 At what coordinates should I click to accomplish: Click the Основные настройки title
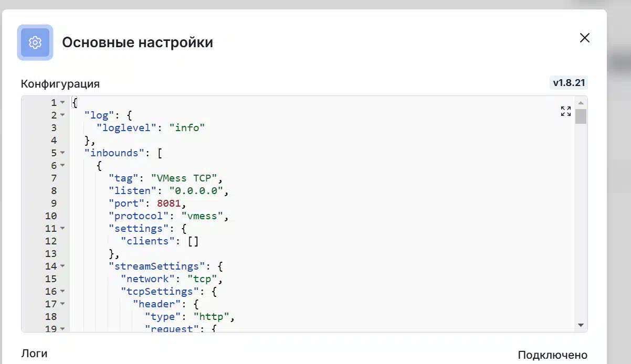point(138,42)
